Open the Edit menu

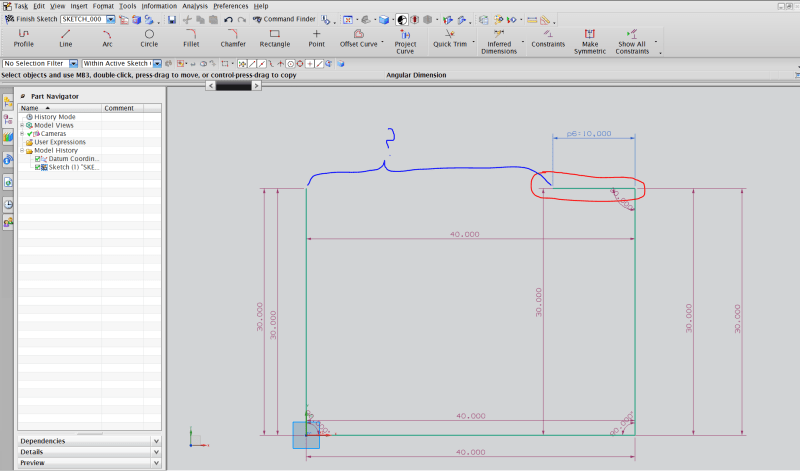point(39,6)
